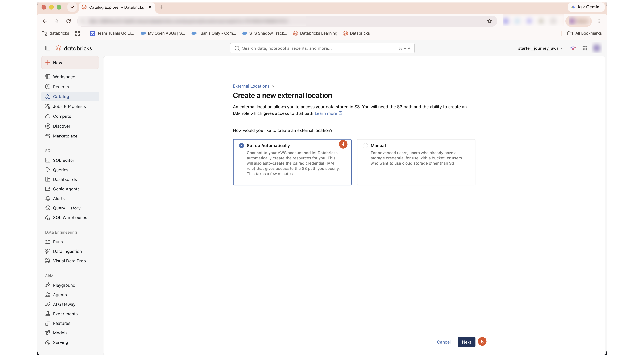This screenshot has height=358, width=644.
Task: Open the apps grid icon in header
Action: coord(585,48)
